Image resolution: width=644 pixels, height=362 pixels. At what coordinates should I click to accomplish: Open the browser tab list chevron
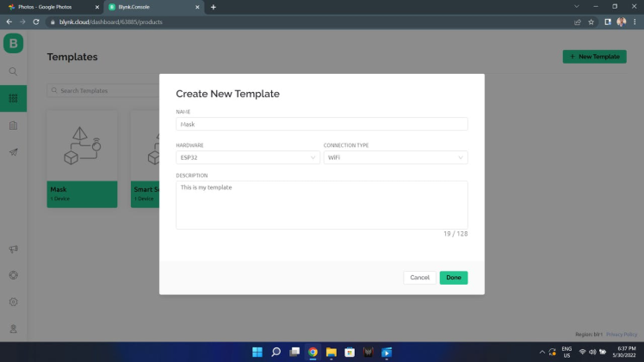click(577, 7)
